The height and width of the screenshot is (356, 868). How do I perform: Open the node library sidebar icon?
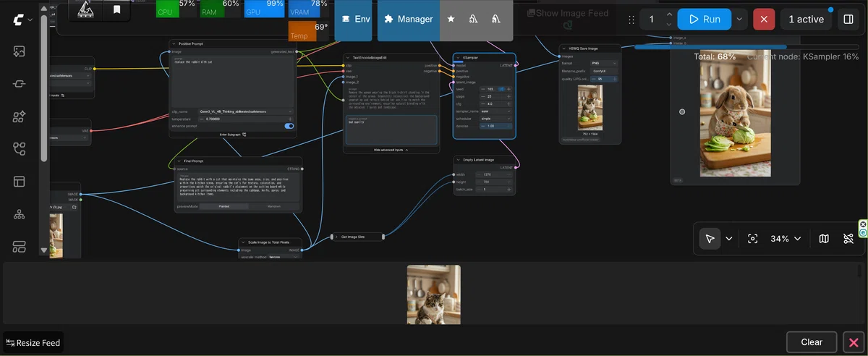point(20,84)
